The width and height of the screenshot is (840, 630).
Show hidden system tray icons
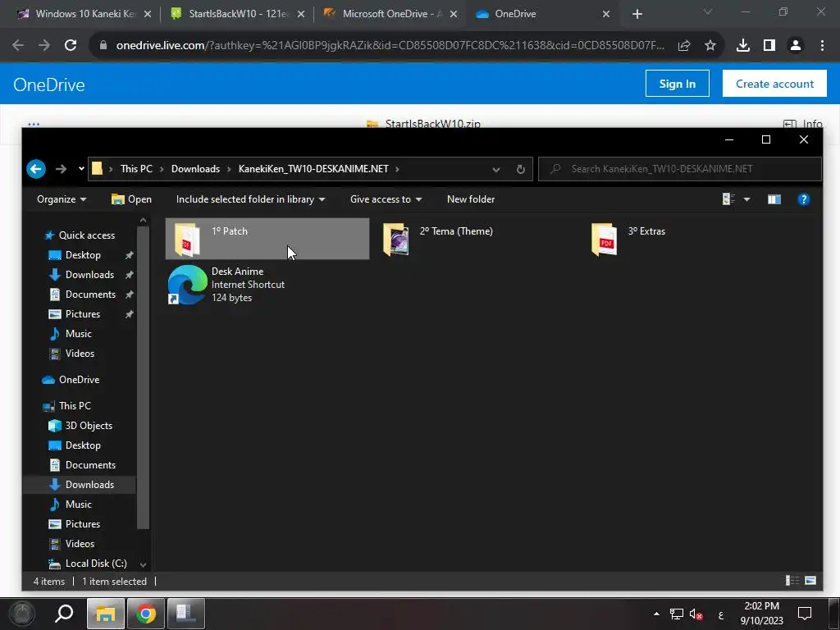click(x=656, y=614)
